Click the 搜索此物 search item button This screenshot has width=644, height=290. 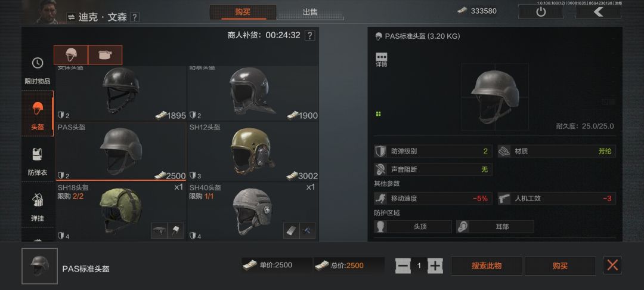[x=487, y=266]
